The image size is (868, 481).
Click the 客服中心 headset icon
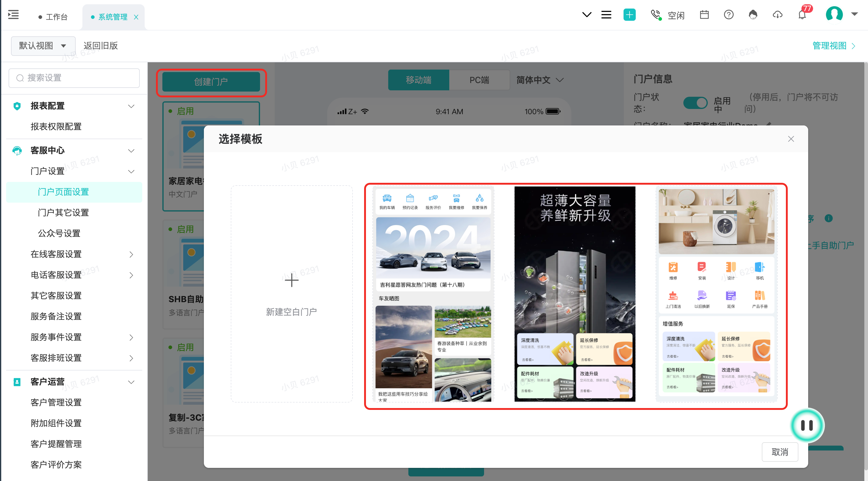17,150
